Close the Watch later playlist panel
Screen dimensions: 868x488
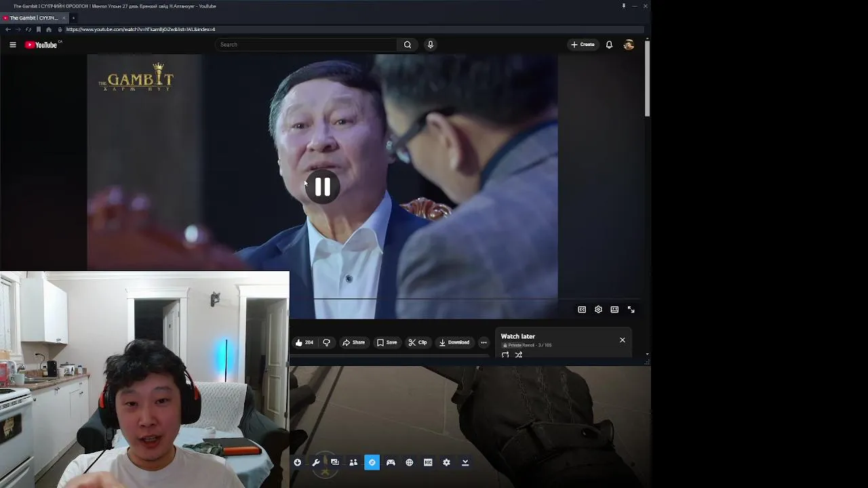(x=622, y=340)
